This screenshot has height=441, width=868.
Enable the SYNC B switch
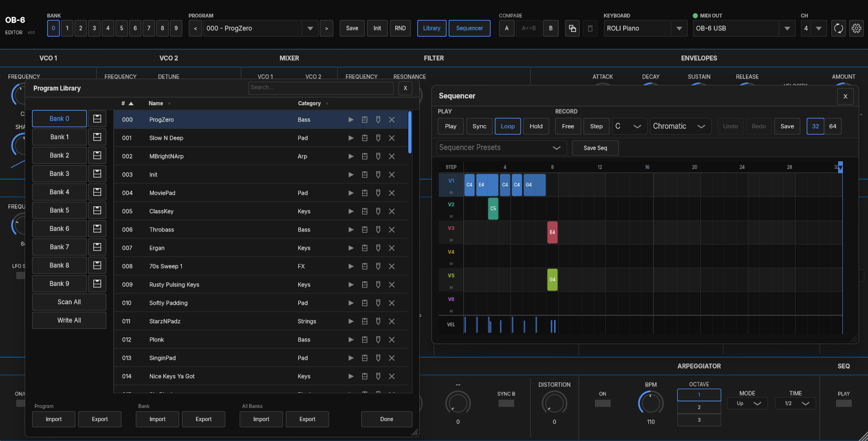[x=506, y=403]
